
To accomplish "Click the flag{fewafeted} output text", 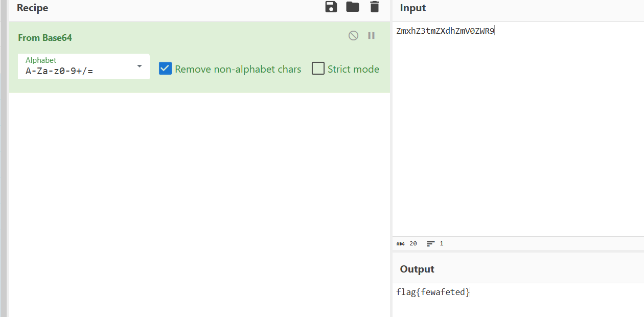I will tap(433, 292).
